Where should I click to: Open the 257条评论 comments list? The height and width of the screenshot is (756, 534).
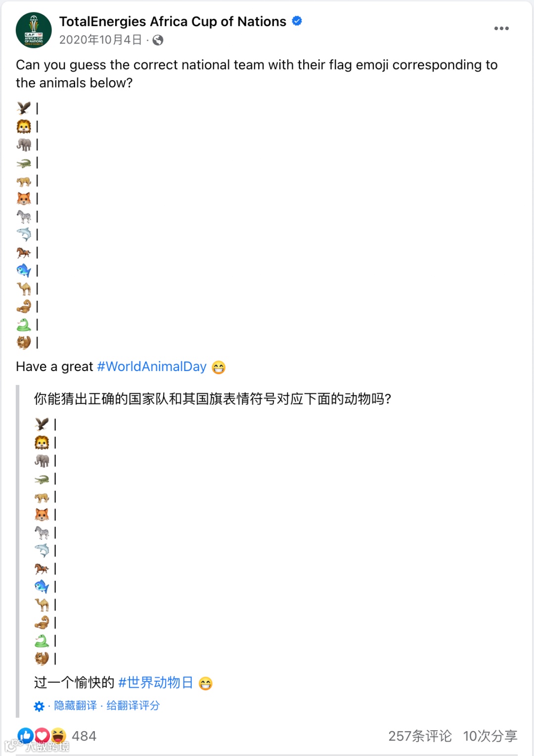(420, 736)
